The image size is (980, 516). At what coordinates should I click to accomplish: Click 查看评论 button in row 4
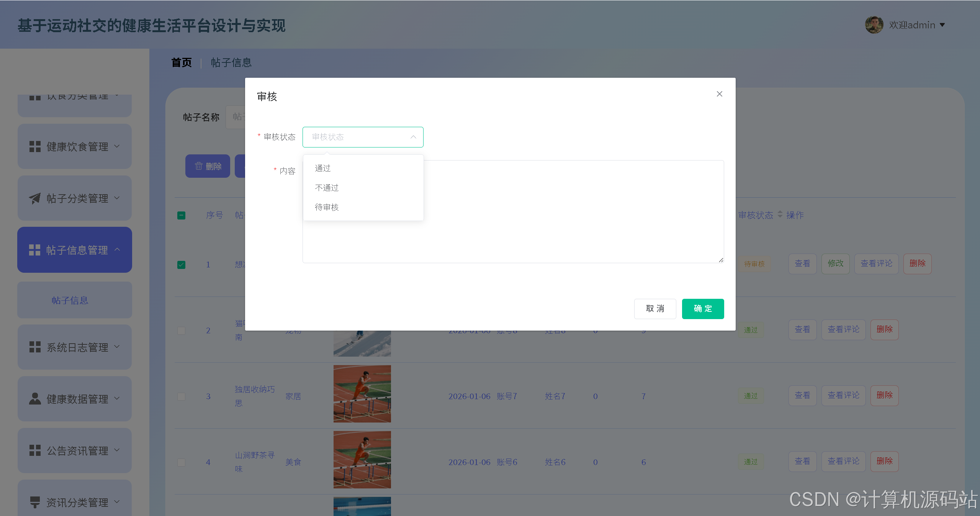click(x=843, y=461)
